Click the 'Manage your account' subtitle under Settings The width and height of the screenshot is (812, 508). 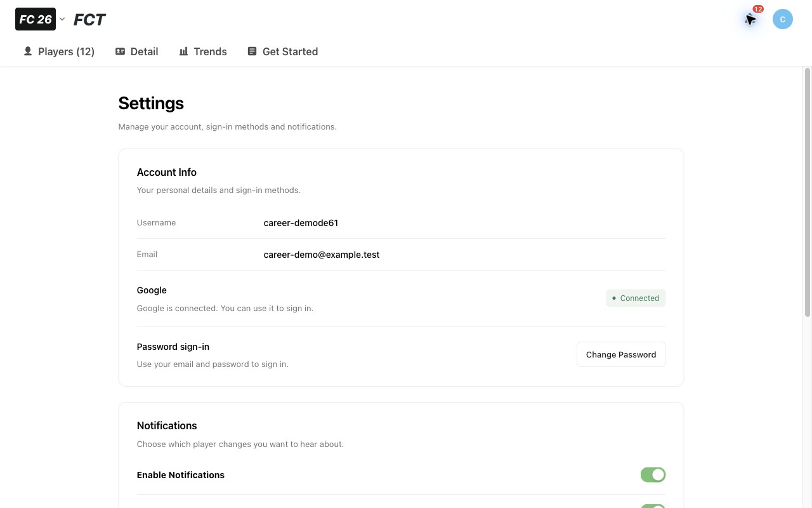coord(228,127)
